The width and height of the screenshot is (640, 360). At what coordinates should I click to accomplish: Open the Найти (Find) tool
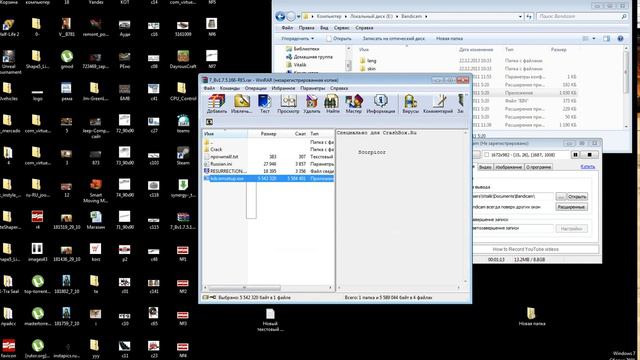332,104
